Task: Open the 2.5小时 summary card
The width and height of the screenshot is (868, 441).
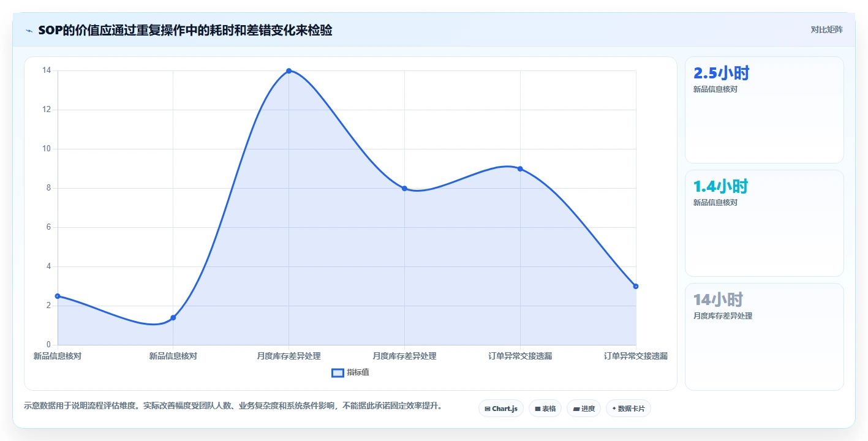Action: click(764, 110)
